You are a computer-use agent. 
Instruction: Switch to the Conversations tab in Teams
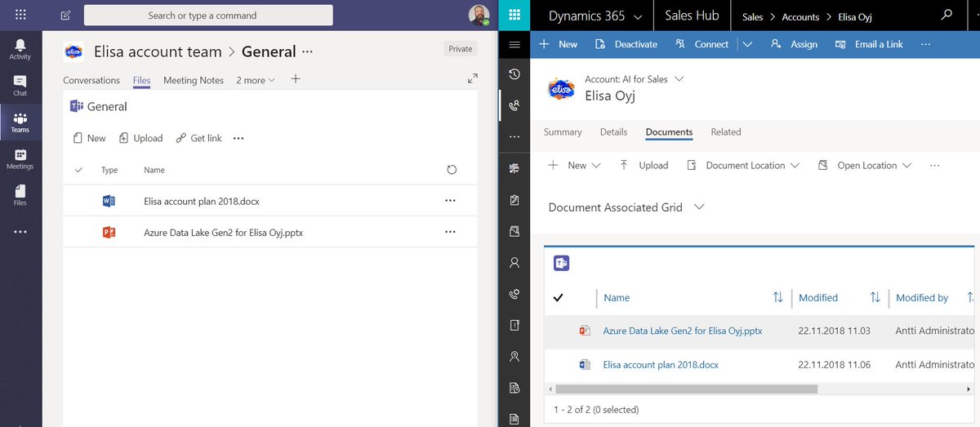(91, 80)
